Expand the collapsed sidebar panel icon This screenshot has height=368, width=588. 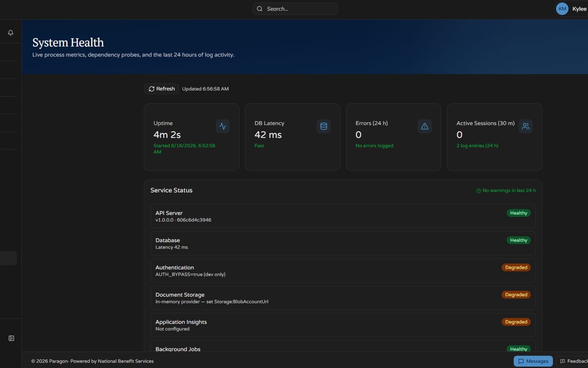pyautogui.click(x=11, y=338)
